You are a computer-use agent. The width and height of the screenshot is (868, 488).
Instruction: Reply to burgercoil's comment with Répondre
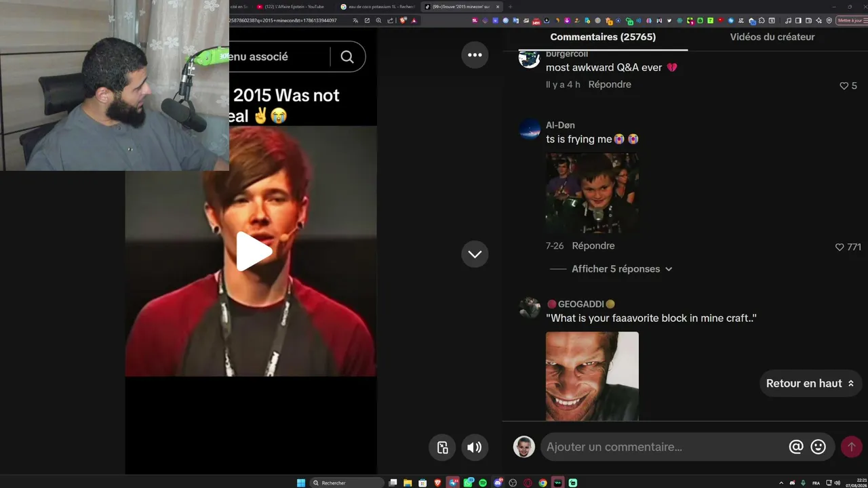pyautogui.click(x=610, y=85)
